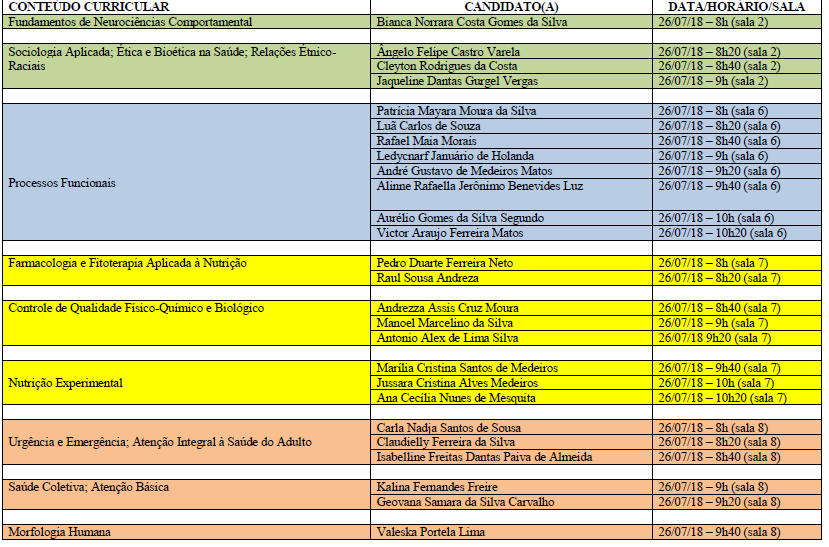Click the '26/07/18 – 8h (sala 6)' cell

[x=737, y=111]
